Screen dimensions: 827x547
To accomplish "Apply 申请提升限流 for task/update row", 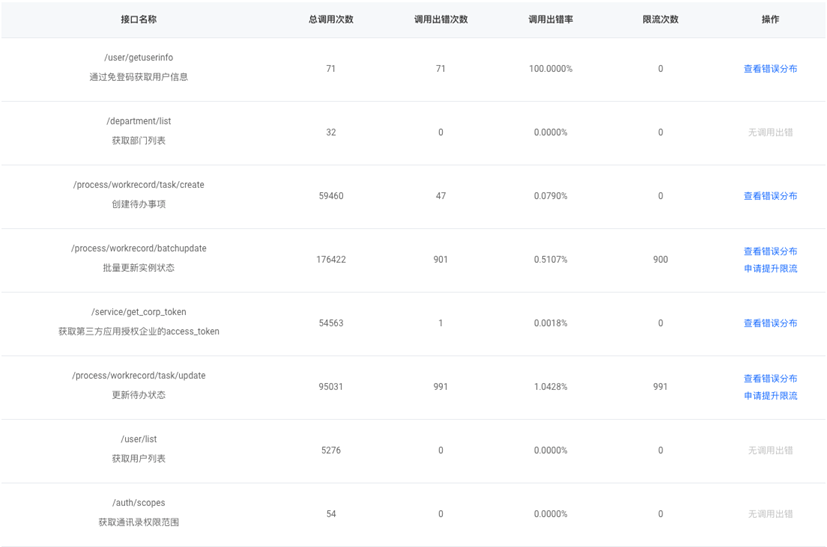I will click(x=770, y=396).
